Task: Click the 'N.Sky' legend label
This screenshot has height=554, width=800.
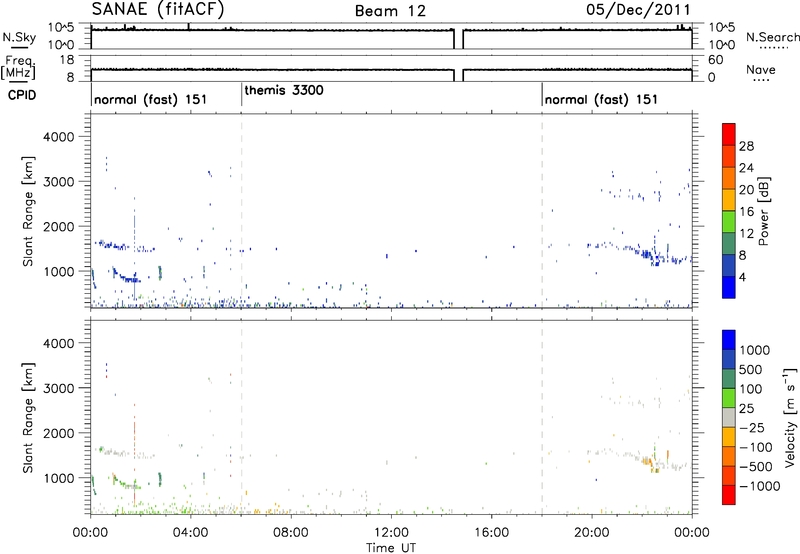Action: pyautogui.click(x=19, y=37)
